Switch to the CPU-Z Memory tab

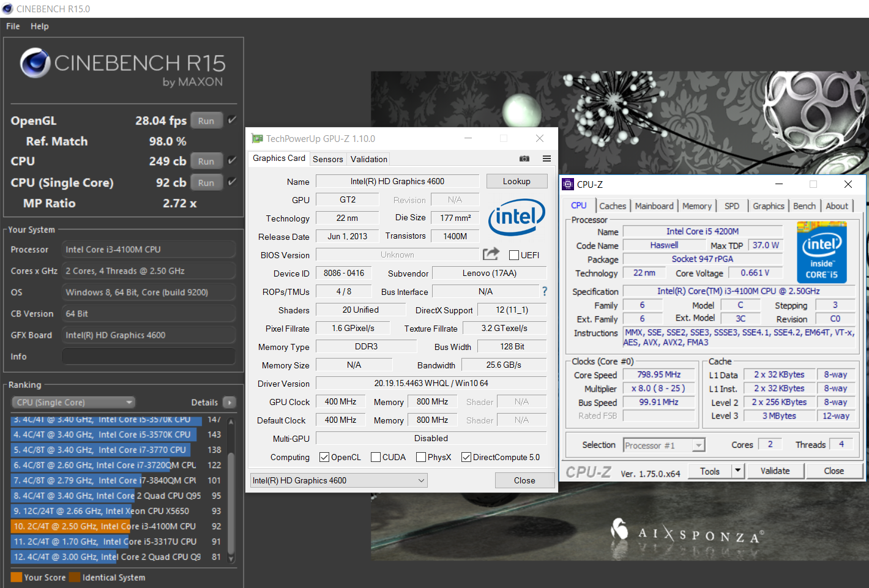click(697, 206)
